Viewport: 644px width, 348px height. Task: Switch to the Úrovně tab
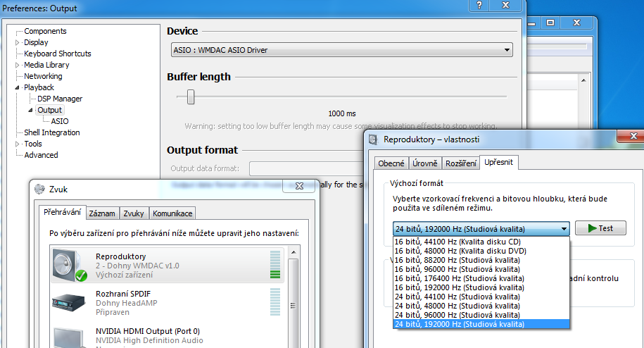(x=424, y=163)
